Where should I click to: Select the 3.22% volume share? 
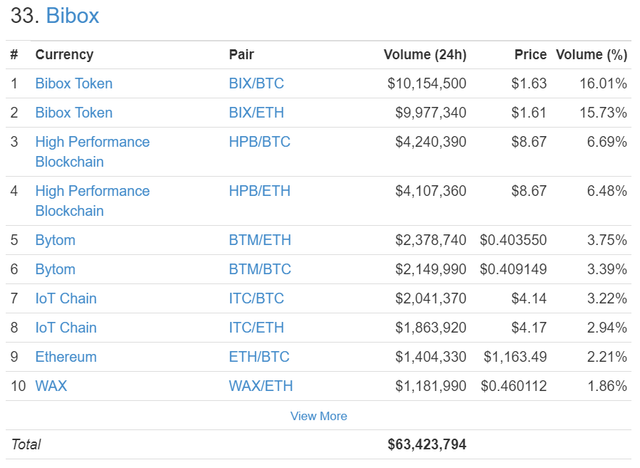click(607, 299)
